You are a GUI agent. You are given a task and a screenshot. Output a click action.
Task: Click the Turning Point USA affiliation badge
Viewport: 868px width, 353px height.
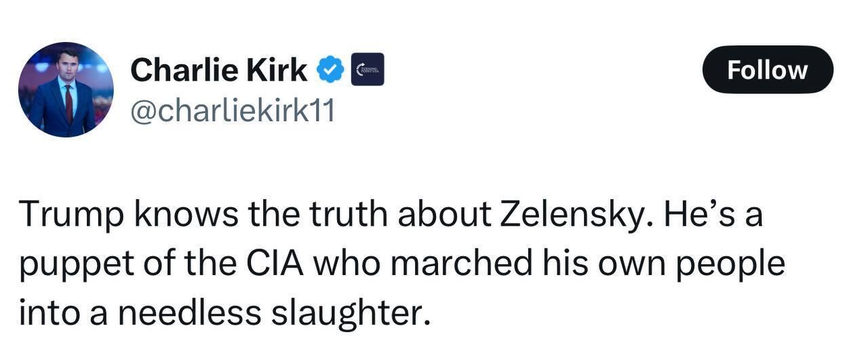click(368, 70)
